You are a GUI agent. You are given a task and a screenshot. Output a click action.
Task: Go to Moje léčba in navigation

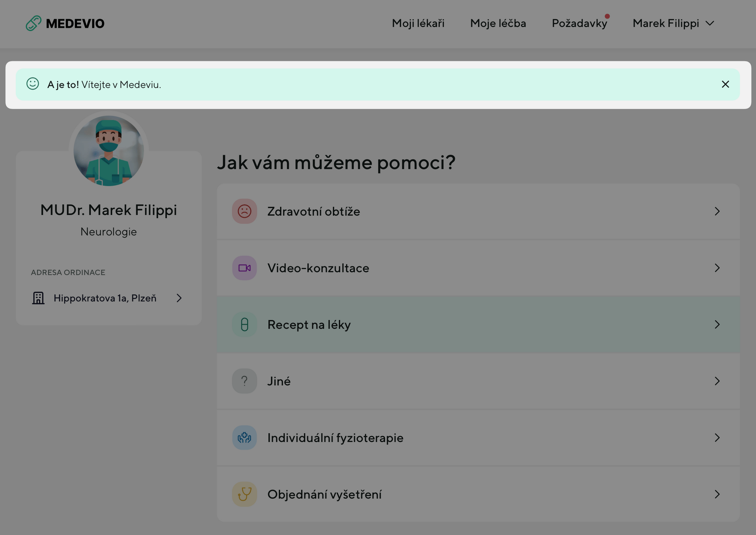498,23
